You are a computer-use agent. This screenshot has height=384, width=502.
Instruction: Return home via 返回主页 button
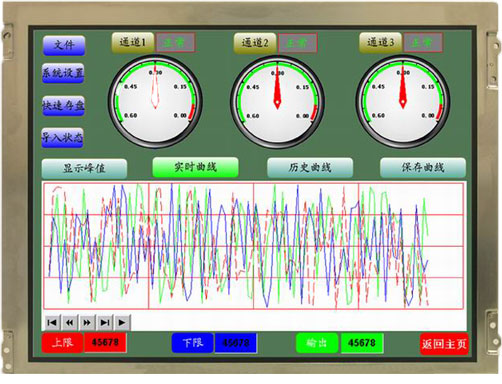click(444, 344)
